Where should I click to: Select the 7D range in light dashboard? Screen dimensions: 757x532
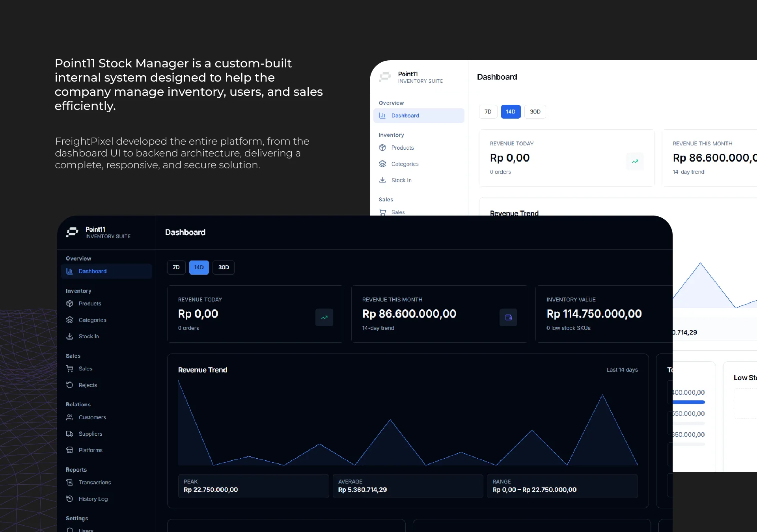pyautogui.click(x=488, y=112)
